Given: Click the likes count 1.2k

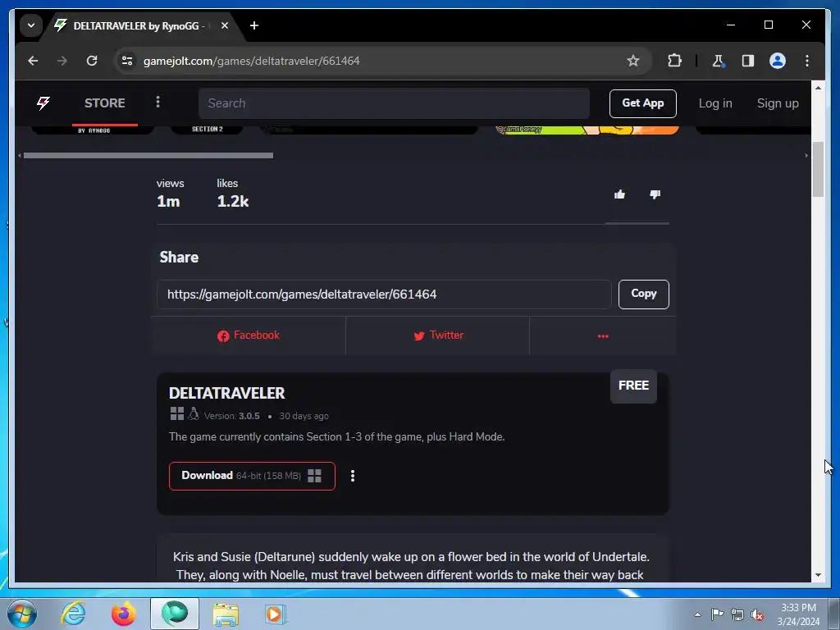Looking at the screenshot, I should (232, 202).
